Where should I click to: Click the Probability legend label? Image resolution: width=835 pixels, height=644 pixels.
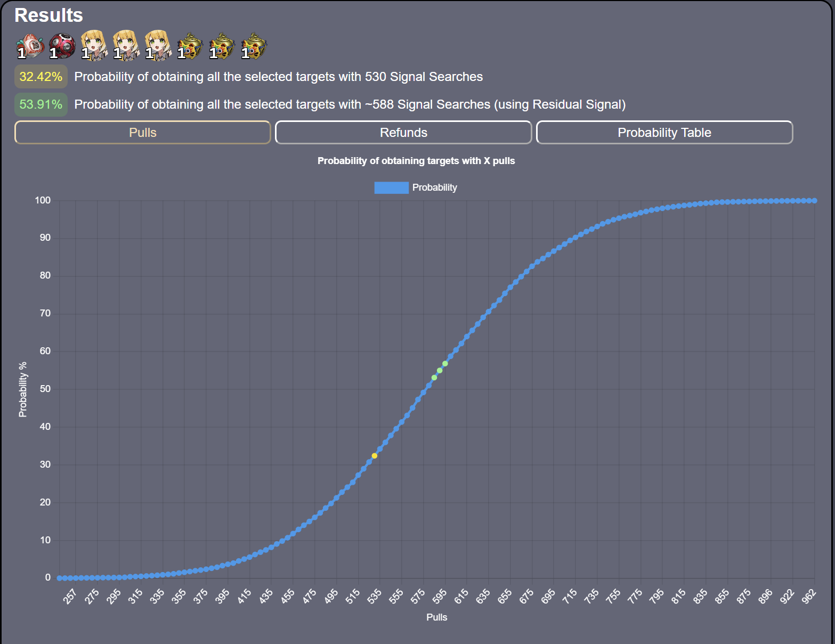pos(435,188)
